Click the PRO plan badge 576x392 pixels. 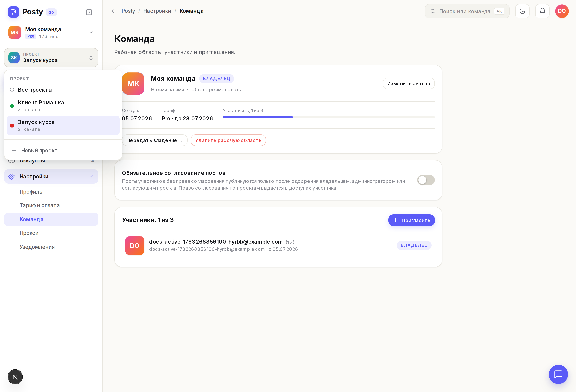[31, 36]
